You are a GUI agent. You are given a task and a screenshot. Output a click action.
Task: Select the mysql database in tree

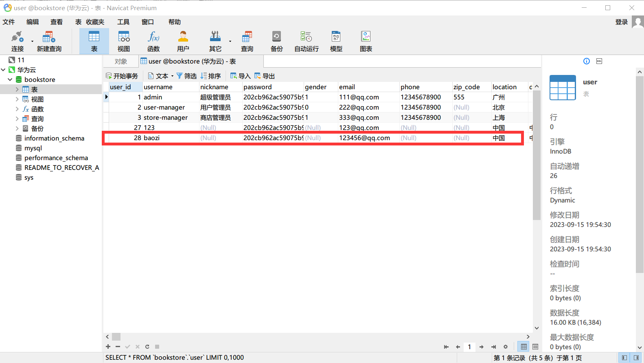33,148
